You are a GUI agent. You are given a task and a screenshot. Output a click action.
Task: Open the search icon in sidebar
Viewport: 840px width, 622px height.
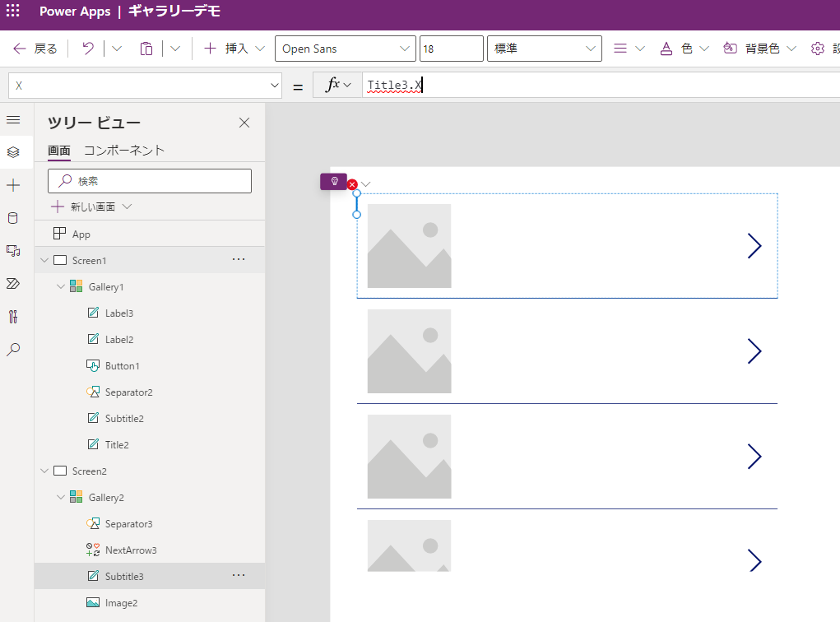(13, 350)
